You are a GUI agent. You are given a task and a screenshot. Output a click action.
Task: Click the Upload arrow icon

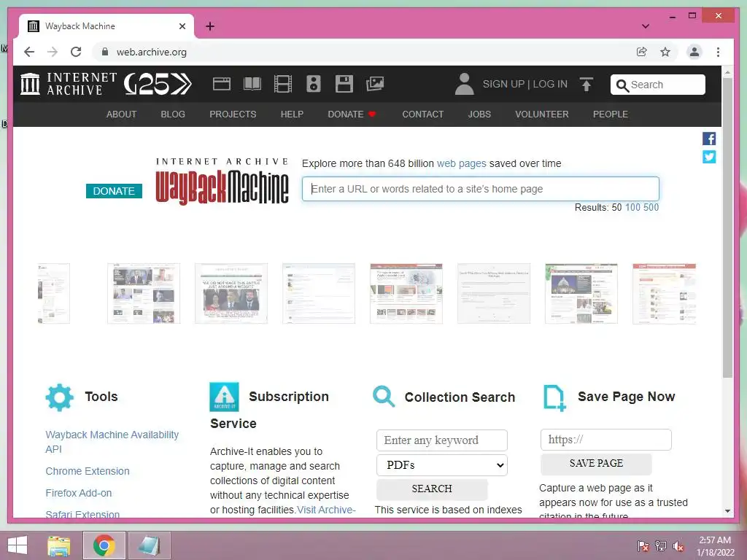point(587,85)
